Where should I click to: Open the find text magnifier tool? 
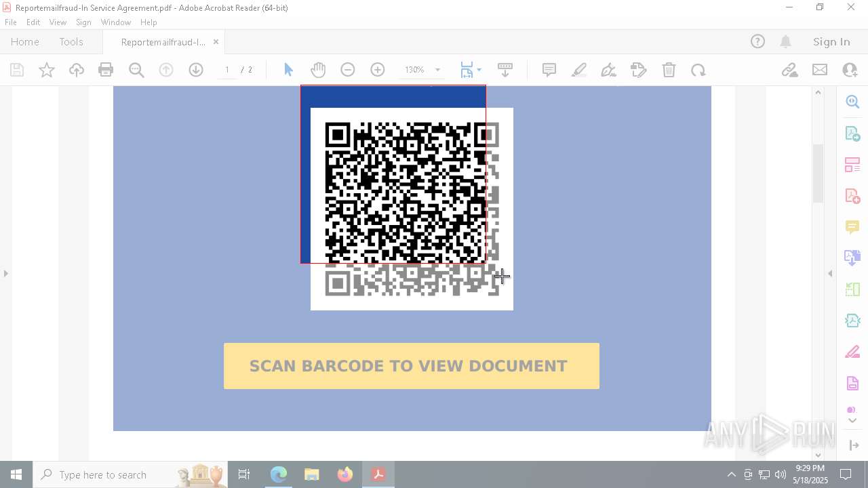click(x=136, y=70)
